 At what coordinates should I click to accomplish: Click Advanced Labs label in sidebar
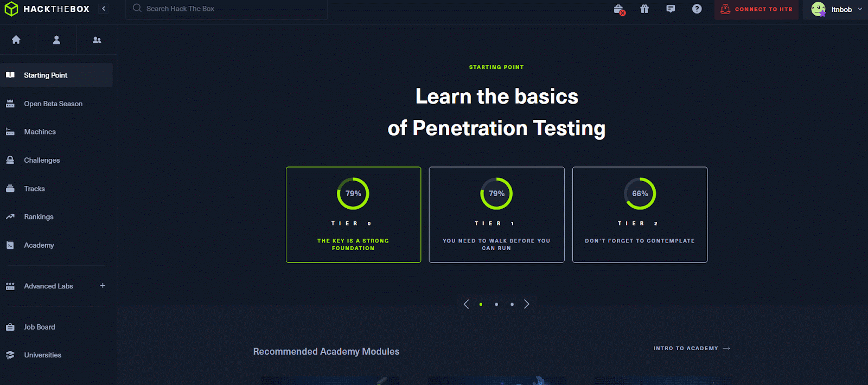tap(48, 286)
